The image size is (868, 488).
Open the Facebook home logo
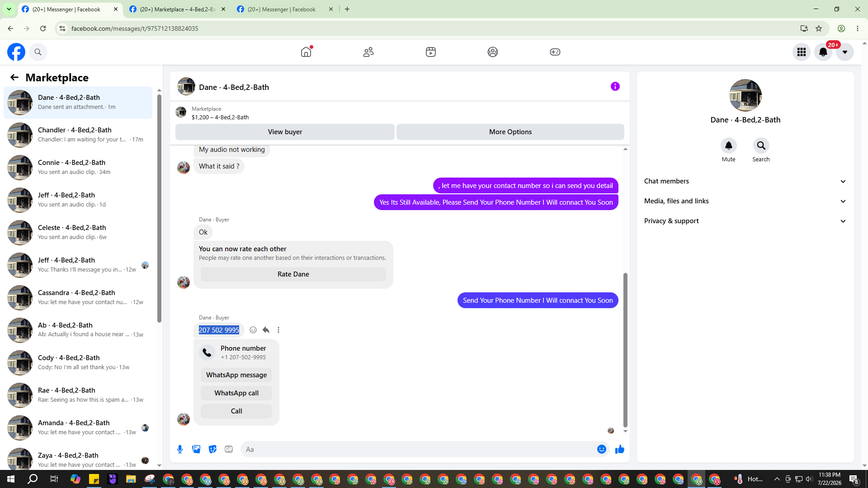click(x=16, y=52)
